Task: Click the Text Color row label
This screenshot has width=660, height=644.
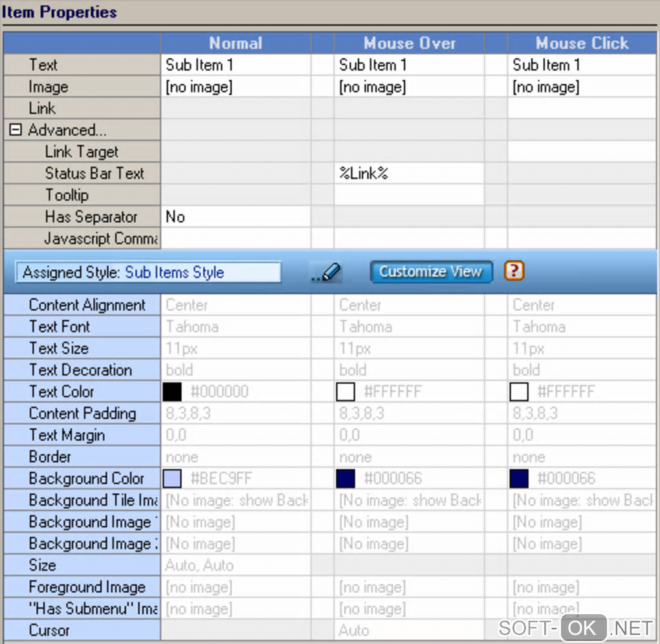Action: click(x=82, y=392)
